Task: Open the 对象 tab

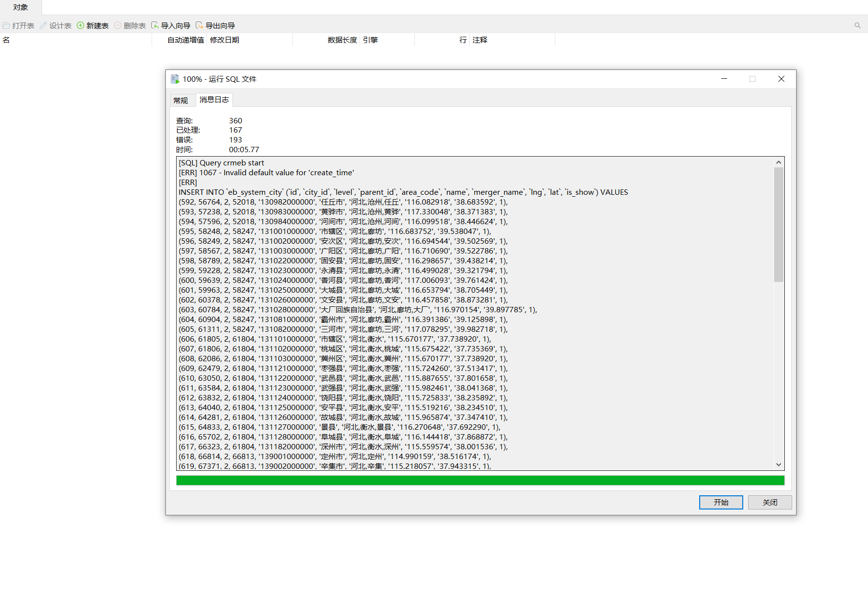Action: pos(21,7)
